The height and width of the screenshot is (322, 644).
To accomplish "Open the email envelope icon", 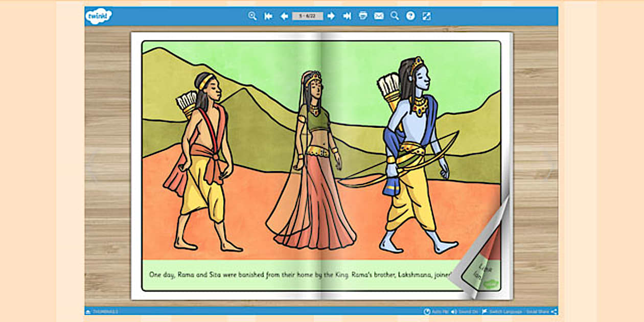I will click(x=379, y=16).
